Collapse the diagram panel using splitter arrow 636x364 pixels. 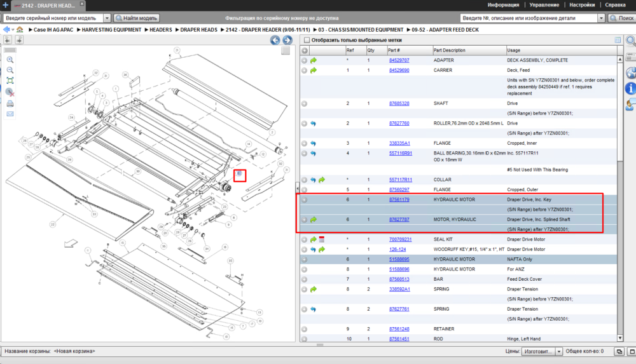coord(297,189)
